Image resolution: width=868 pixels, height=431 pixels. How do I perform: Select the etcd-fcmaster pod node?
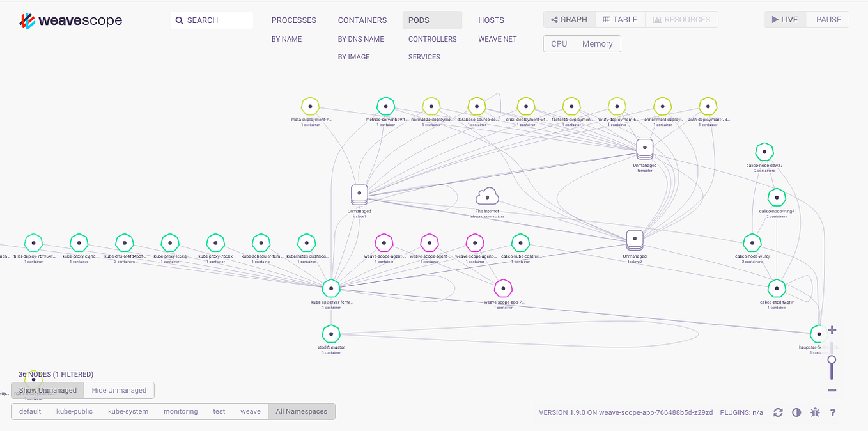[331, 334]
